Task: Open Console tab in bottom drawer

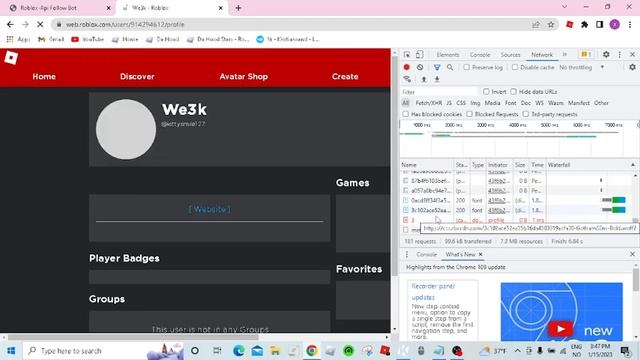Action: 426,254
